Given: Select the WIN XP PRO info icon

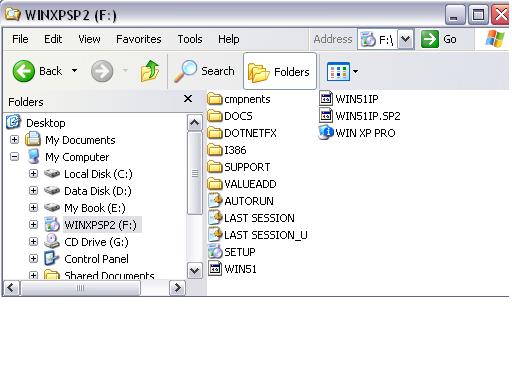Looking at the screenshot, I should click(x=326, y=133).
